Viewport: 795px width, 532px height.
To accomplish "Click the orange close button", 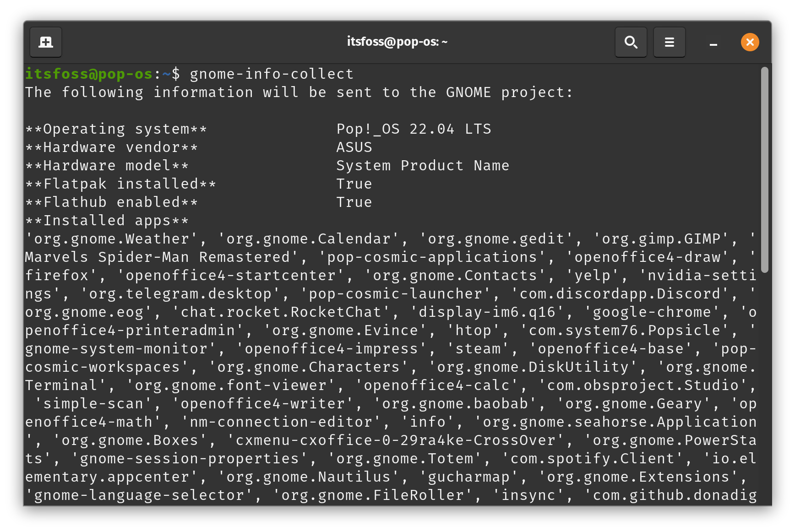I will tap(750, 42).
